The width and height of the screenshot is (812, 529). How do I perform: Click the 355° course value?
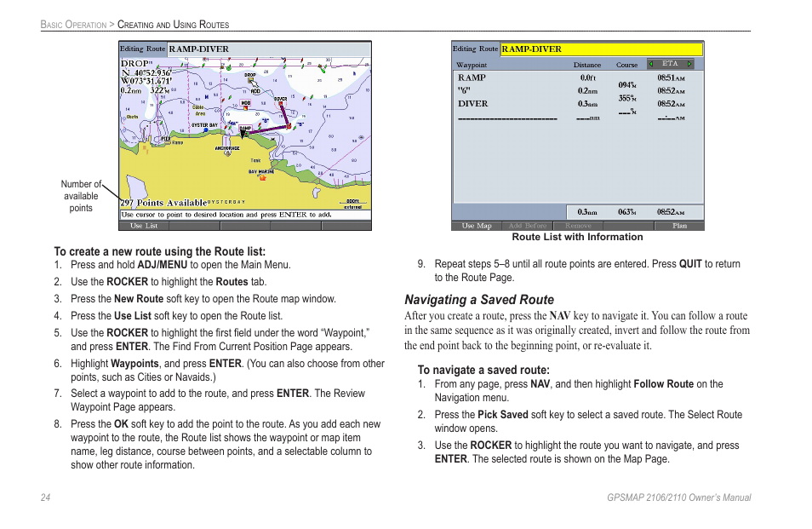(627, 98)
